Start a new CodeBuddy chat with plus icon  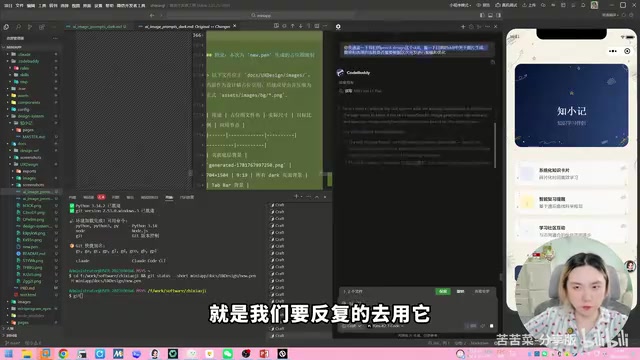(463, 27)
